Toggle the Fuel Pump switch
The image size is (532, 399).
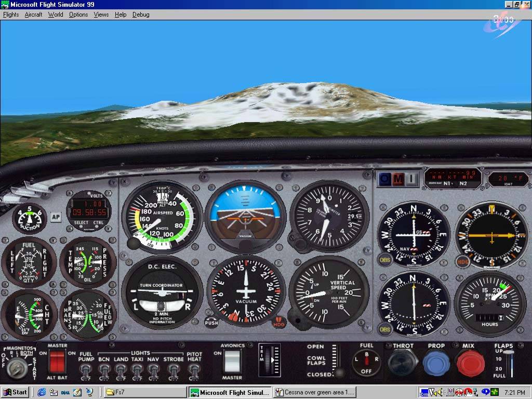(x=86, y=371)
